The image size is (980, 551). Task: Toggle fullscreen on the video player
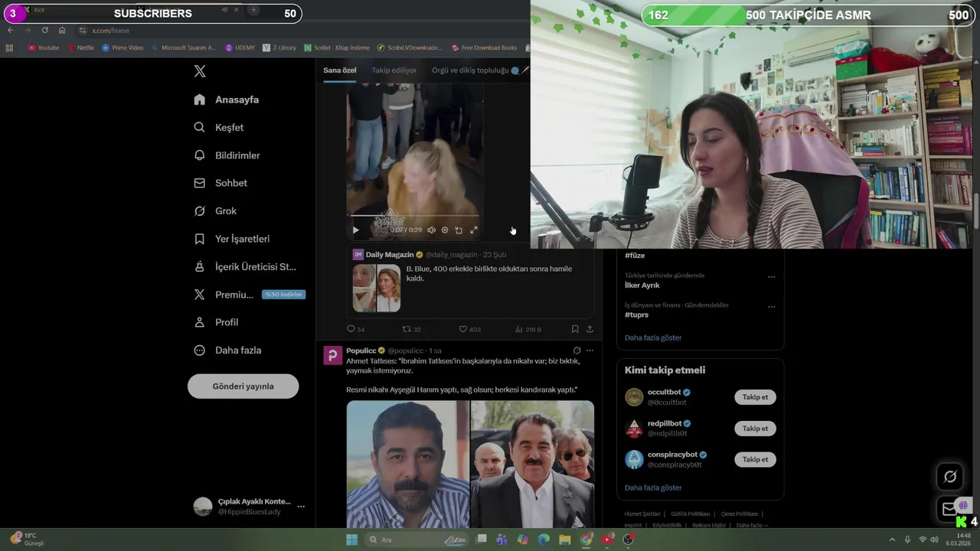pos(473,230)
